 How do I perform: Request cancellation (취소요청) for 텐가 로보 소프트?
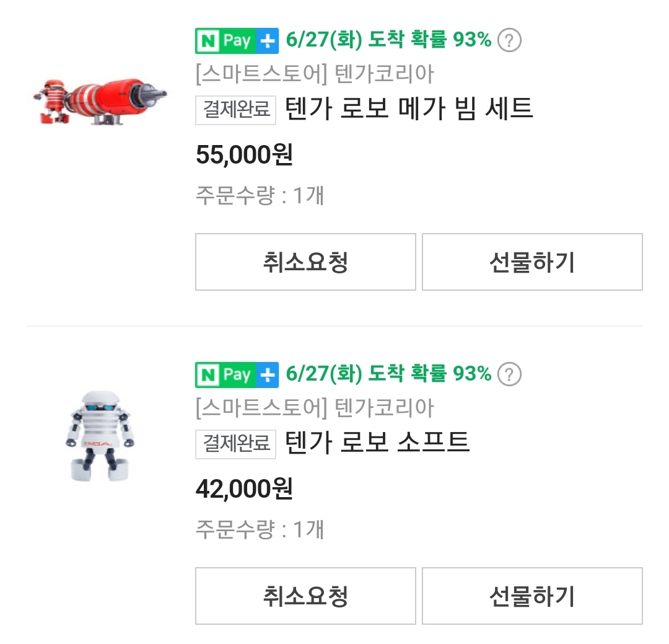click(305, 596)
